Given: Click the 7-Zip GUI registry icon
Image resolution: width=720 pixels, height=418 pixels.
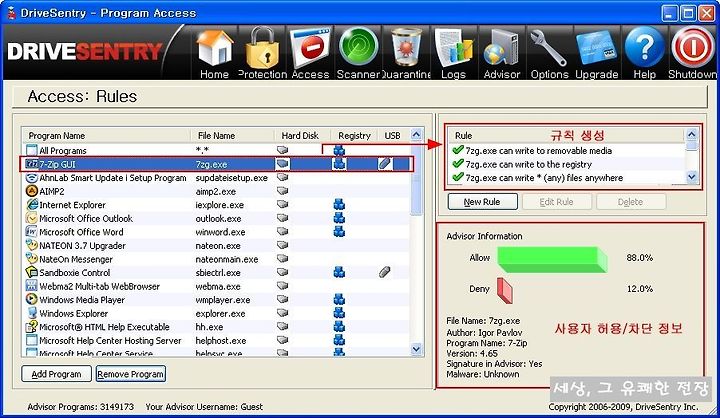Looking at the screenshot, I should [339, 164].
